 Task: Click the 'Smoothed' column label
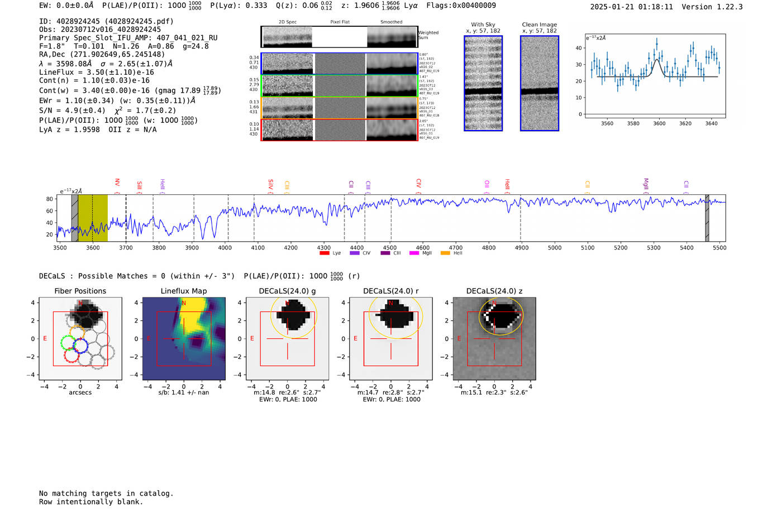(x=392, y=22)
